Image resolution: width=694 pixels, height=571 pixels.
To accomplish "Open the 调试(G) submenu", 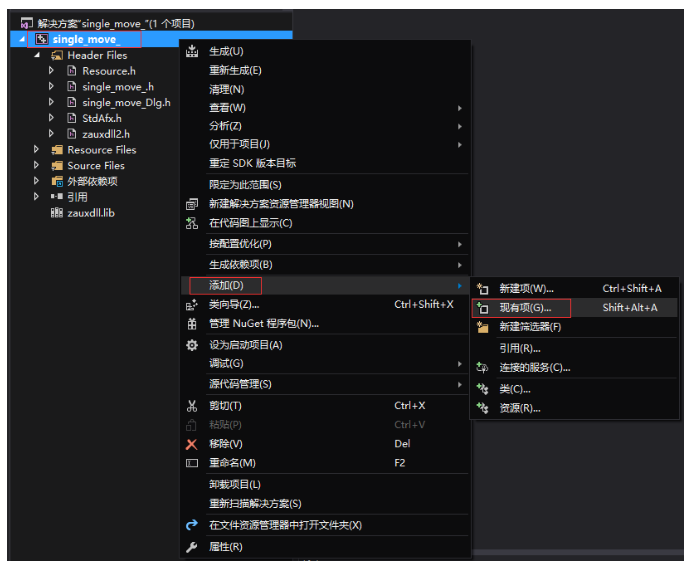I will [325, 364].
